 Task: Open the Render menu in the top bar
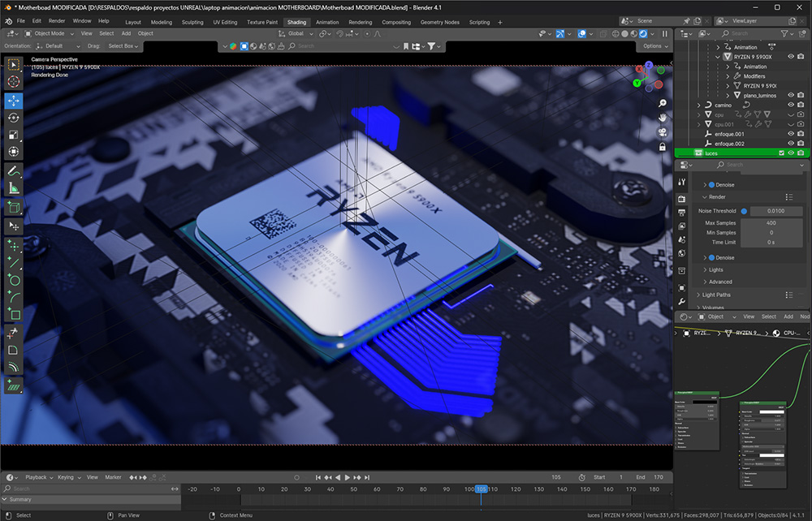(57, 20)
